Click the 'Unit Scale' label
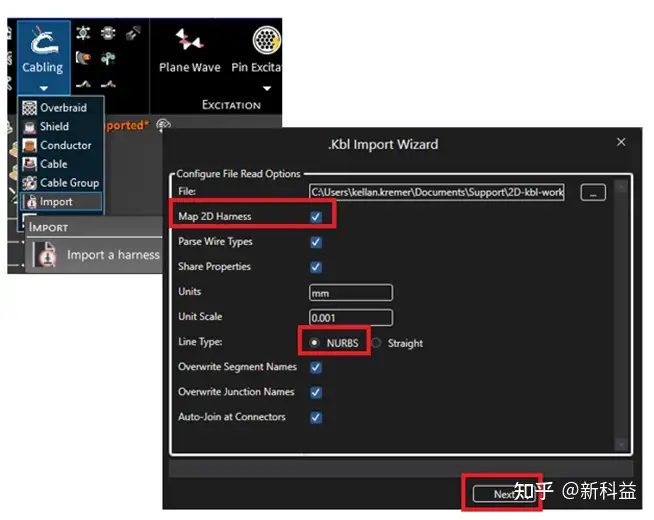Viewport: 654px width, 520px height. coord(200,317)
